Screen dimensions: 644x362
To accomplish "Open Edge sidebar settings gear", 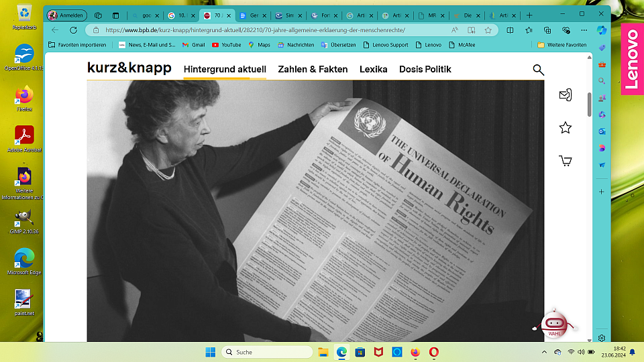I will point(602,338).
